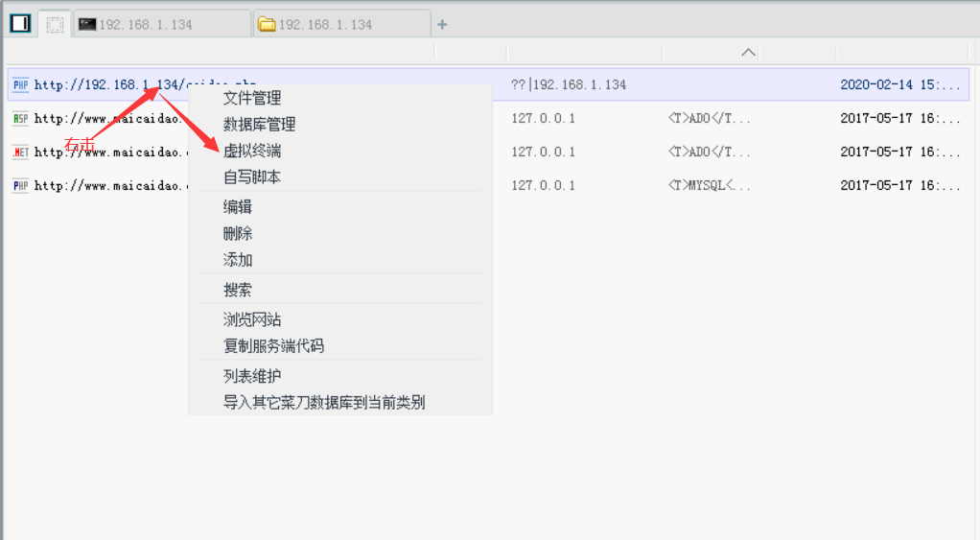Click the sidebar panel toggle icon
Viewport: 980px width, 540px height.
click(20, 24)
